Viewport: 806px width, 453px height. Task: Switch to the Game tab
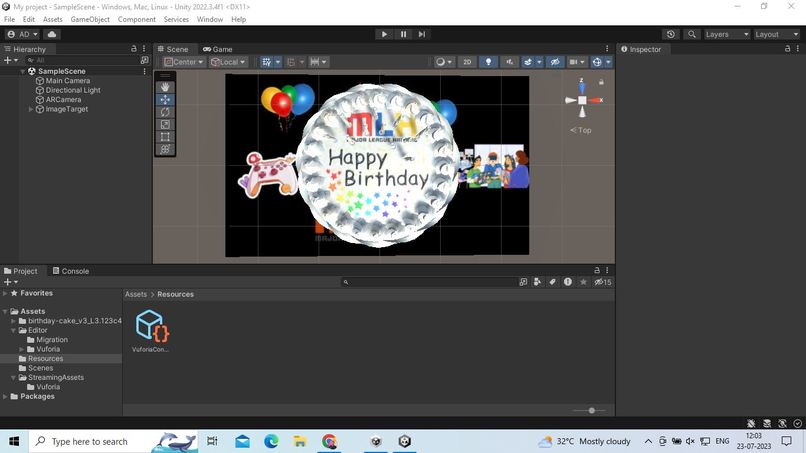(x=217, y=49)
